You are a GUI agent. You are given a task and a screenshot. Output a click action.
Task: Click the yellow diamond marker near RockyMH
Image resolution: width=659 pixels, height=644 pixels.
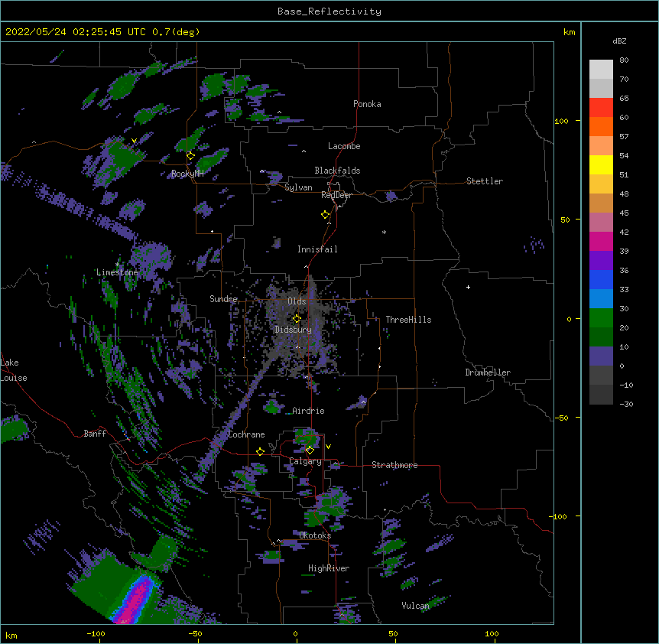pyautogui.click(x=190, y=156)
